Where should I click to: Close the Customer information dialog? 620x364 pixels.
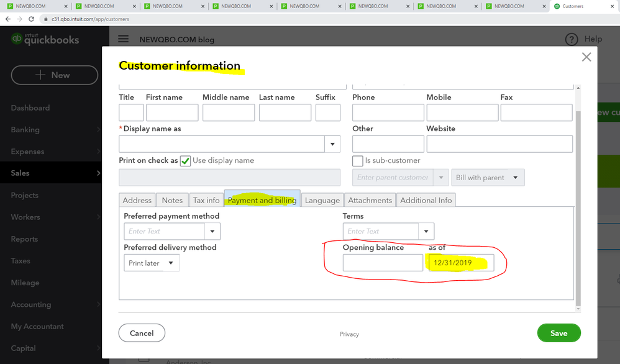pyautogui.click(x=586, y=57)
